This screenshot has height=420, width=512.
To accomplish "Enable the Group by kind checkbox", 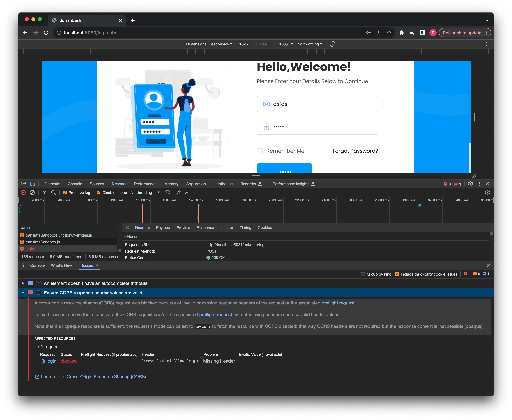I will pyautogui.click(x=363, y=274).
